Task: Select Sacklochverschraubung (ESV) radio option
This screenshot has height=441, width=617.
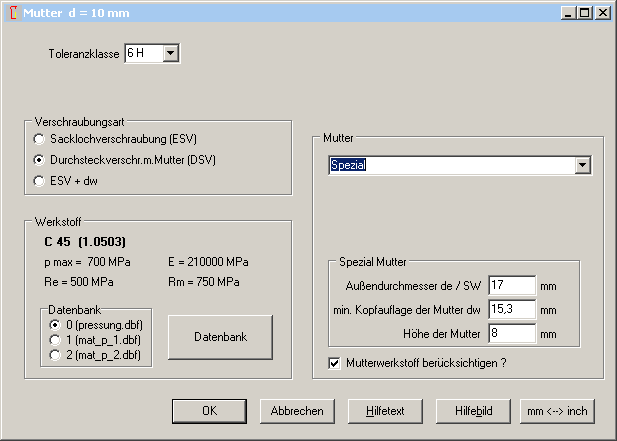Action: coord(39,138)
